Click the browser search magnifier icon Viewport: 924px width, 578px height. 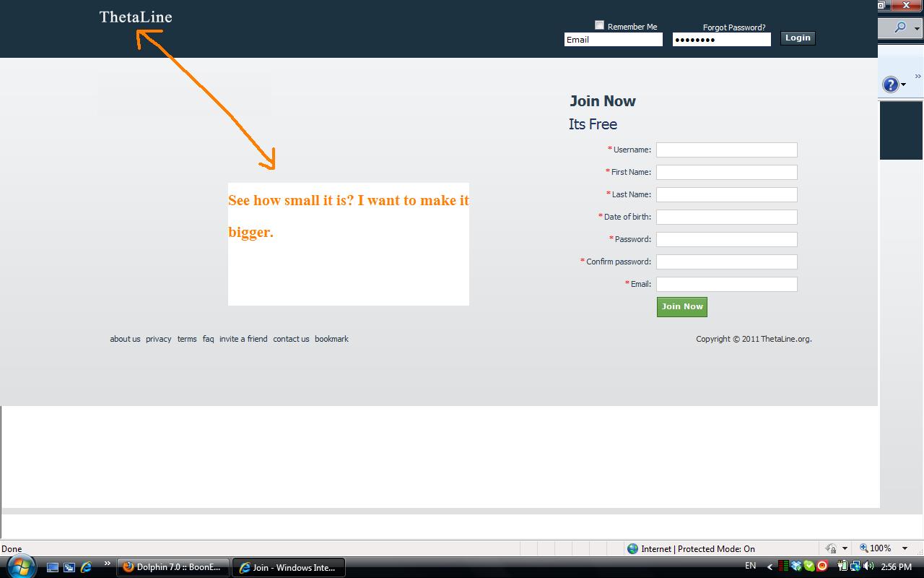click(x=899, y=27)
